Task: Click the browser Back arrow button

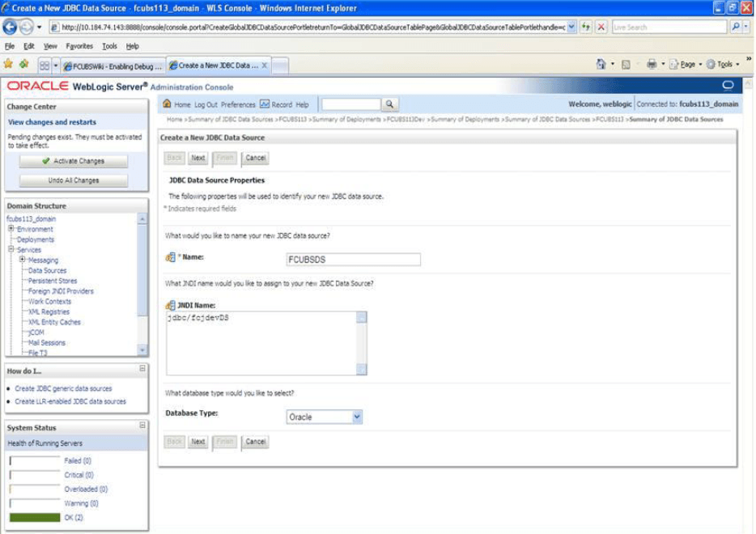Action: coord(10,27)
